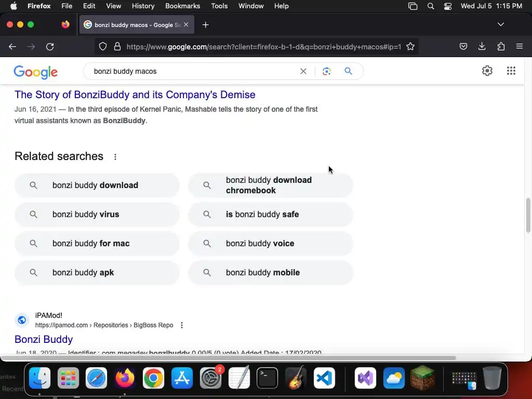
Task: Open Firefox application menu
Action: [520, 47]
